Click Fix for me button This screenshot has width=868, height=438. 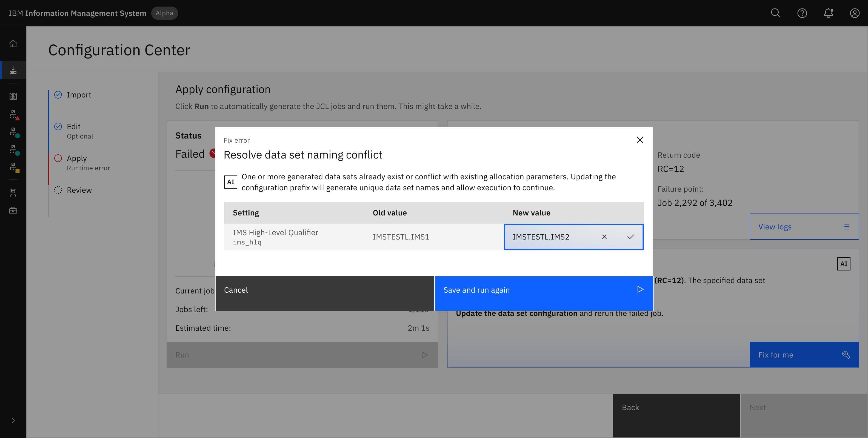804,355
